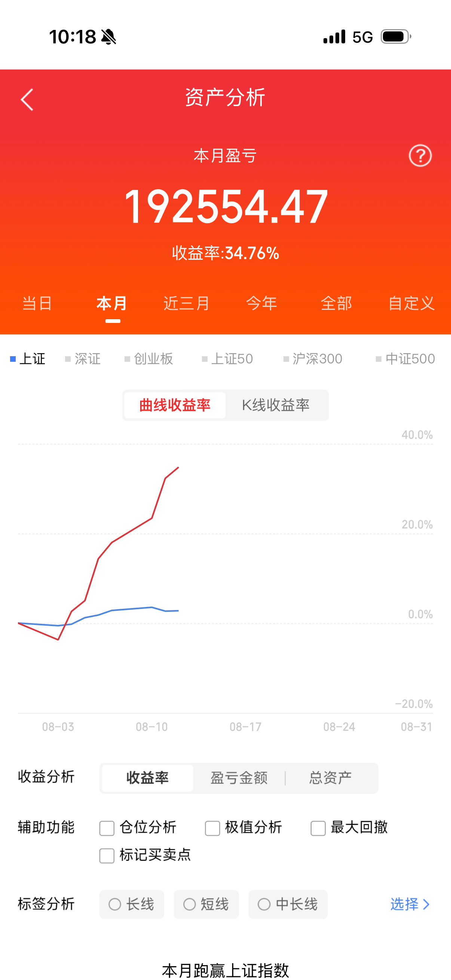This screenshot has width=451, height=980.
Task: Toggle the 最大回撤 checkbox
Action: point(318,828)
